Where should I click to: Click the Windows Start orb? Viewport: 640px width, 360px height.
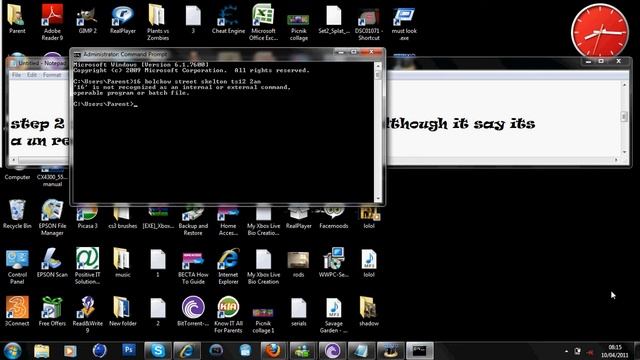[12, 351]
